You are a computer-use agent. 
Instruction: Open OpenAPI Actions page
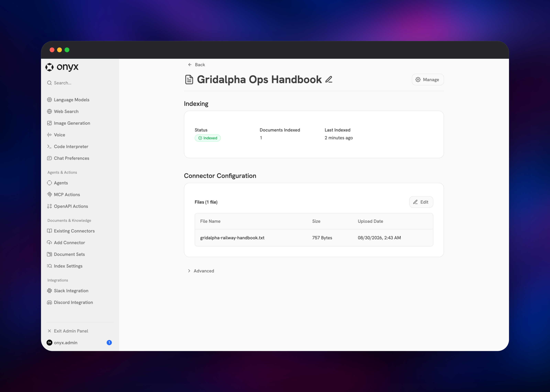point(80,206)
